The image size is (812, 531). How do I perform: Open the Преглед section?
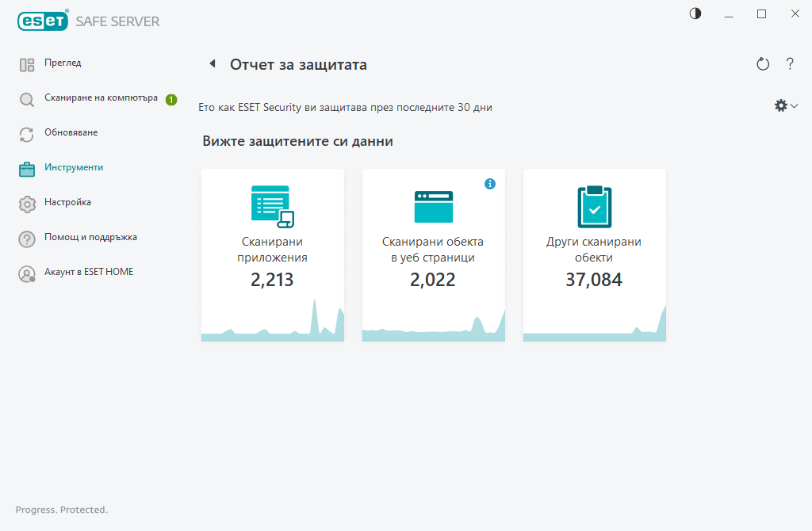point(63,63)
